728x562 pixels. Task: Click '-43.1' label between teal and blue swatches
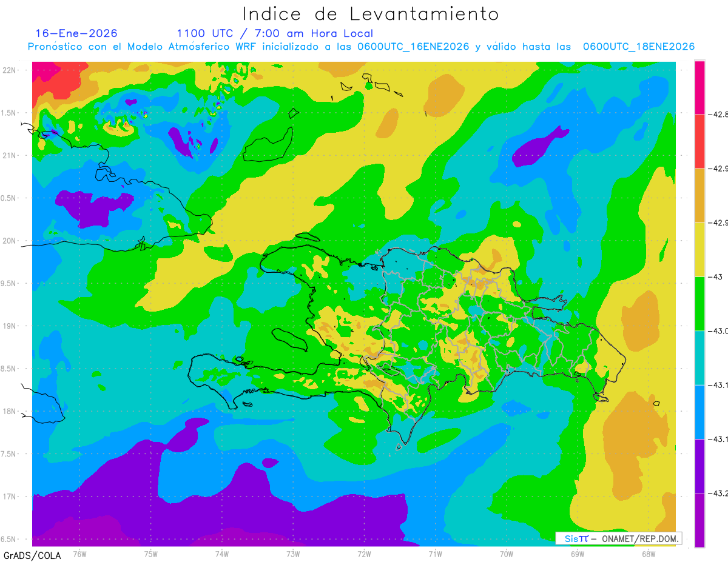click(x=718, y=385)
